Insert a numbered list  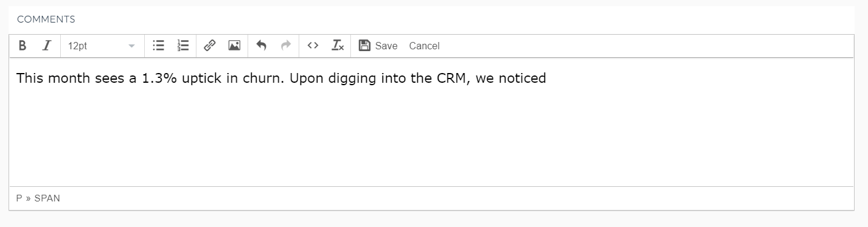click(182, 46)
